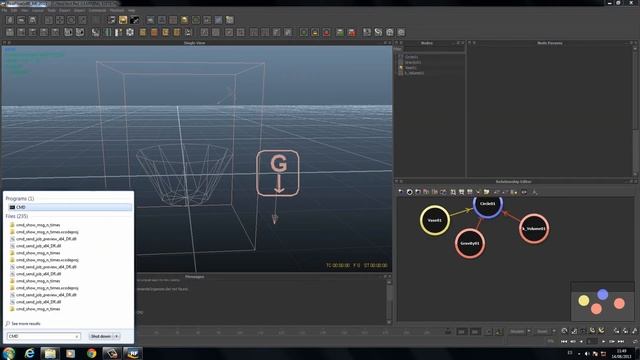The height and width of the screenshot is (360, 640).
Task: Click the Nodes panel filter field
Action: tap(433, 49)
